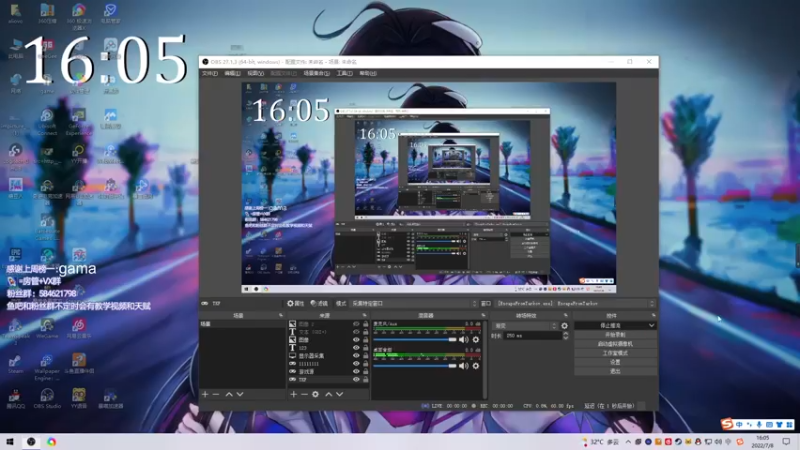Open transition properties via the gear next to 渐变
The image size is (800, 450).
point(564,326)
